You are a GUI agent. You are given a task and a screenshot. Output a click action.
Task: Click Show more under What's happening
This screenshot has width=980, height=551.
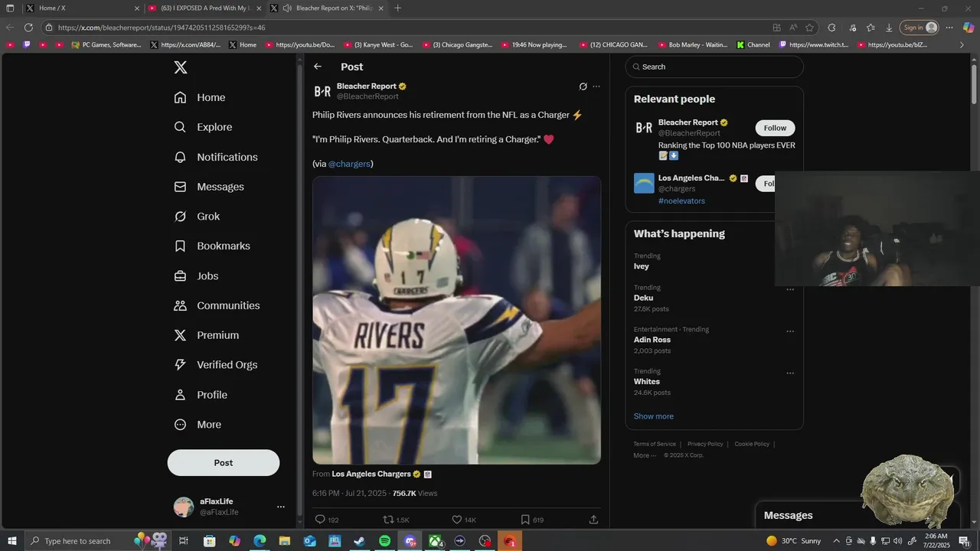coord(654,416)
